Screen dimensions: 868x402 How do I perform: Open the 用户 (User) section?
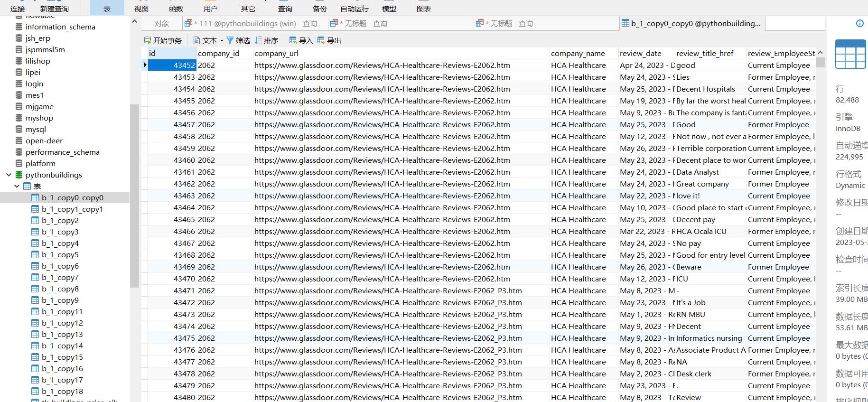pos(211,9)
